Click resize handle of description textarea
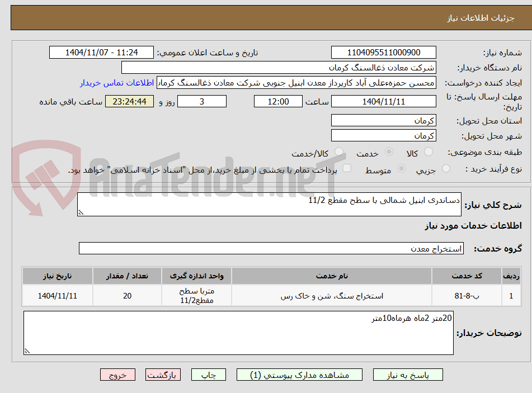 click(81, 212)
